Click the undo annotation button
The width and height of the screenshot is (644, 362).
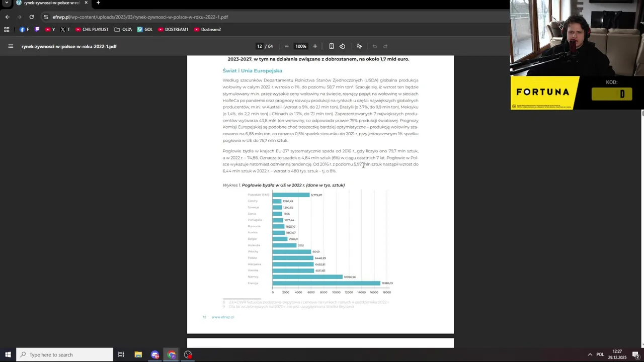pos(374,46)
